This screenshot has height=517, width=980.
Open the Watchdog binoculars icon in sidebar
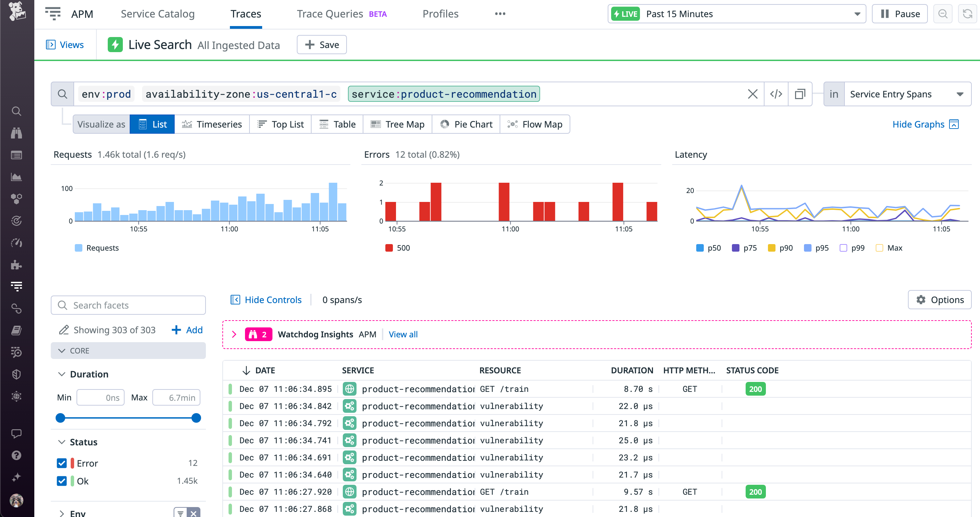tap(16, 133)
